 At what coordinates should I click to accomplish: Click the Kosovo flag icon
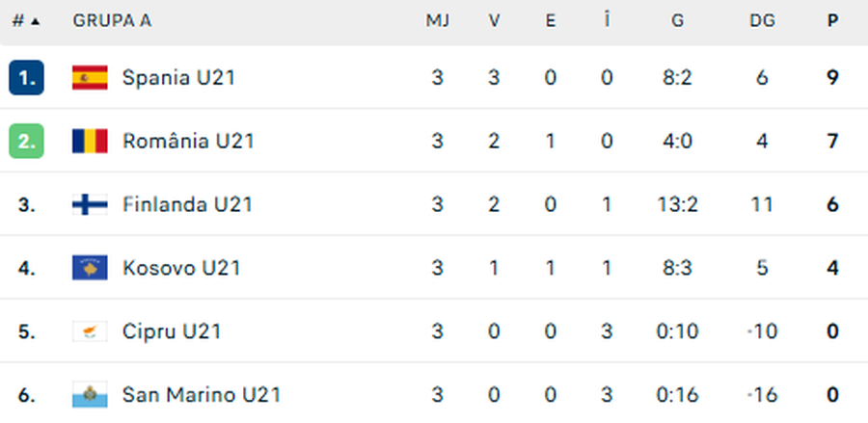[x=90, y=268]
